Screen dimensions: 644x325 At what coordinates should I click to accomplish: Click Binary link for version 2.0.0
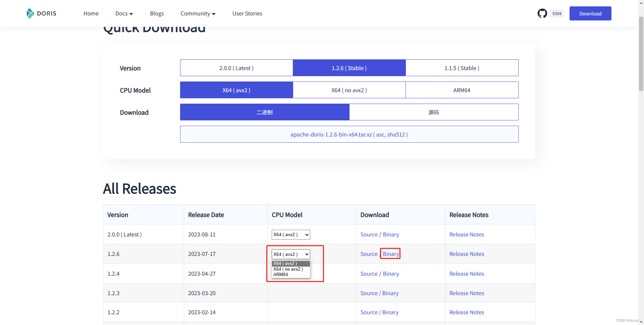point(391,234)
